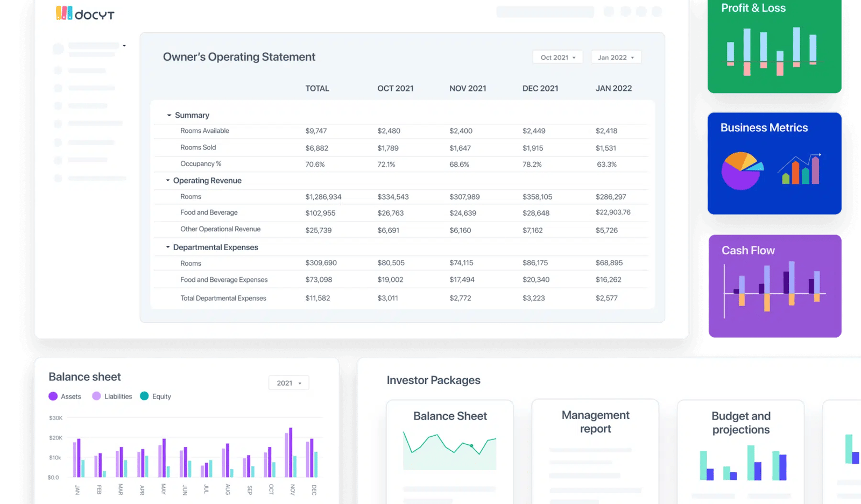Click the 78.2% December occupancy value
The image size is (861, 504).
532,165
